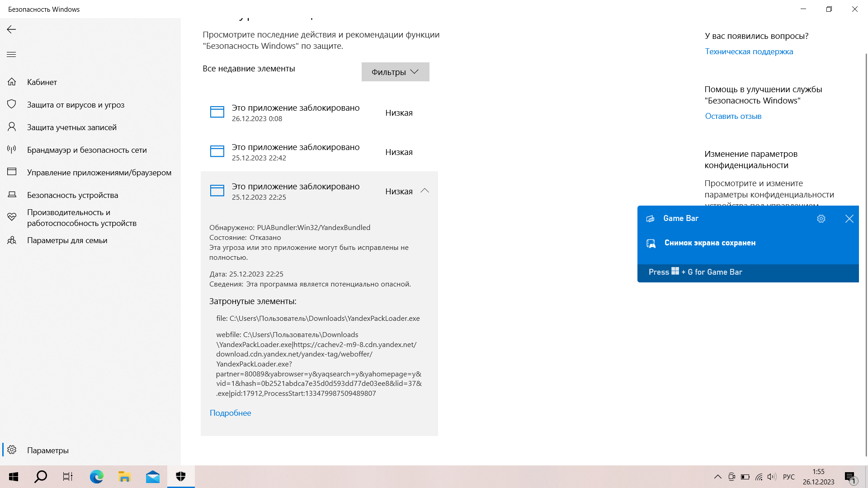Click the shield icon for virus protection
Screen dimensions: 868x488
point(12,104)
